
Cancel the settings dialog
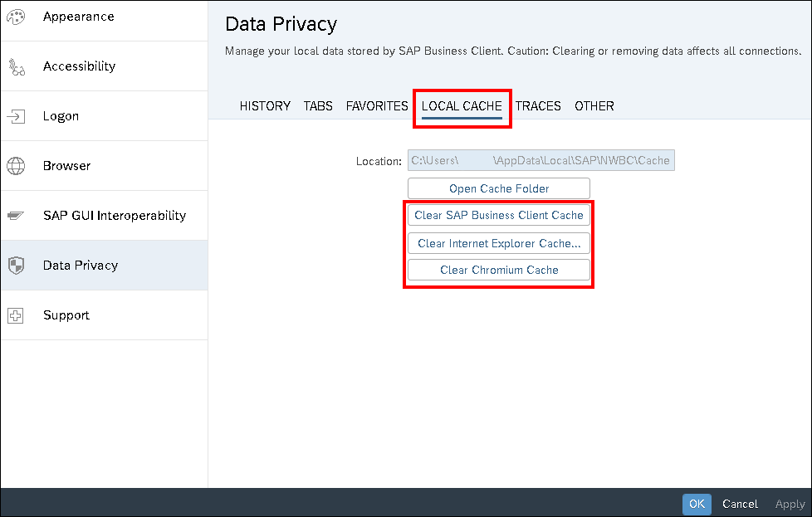740,504
